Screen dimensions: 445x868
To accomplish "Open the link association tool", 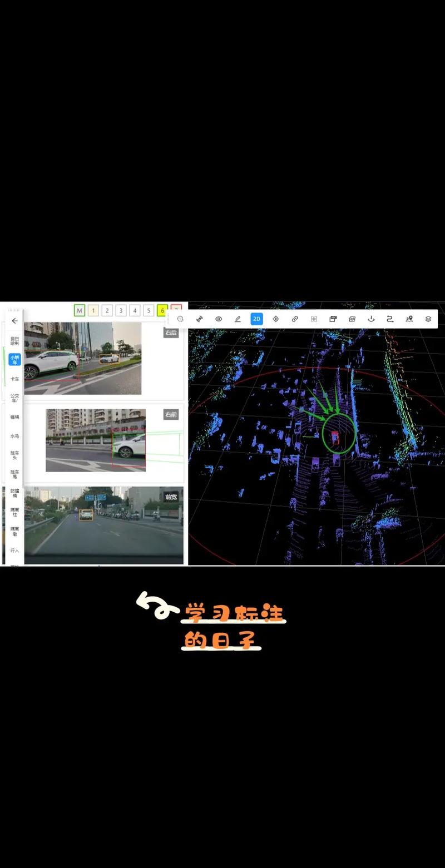I will 295,319.
